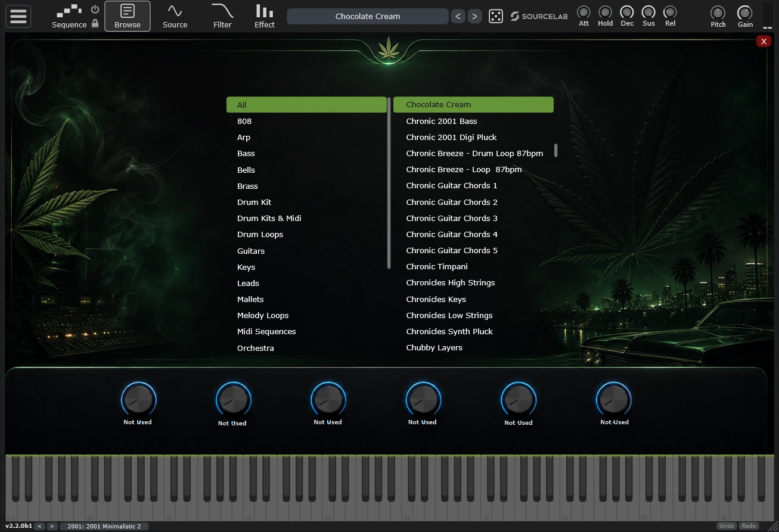Select the Midi Sequences category
Image resolution: width=779 pixels, height=532 pixels.
(306, 331)
